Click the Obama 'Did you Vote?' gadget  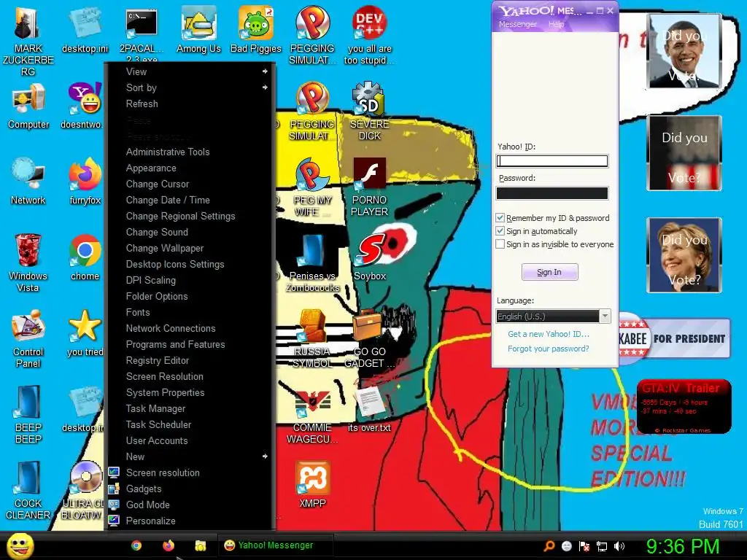(684, 51)
